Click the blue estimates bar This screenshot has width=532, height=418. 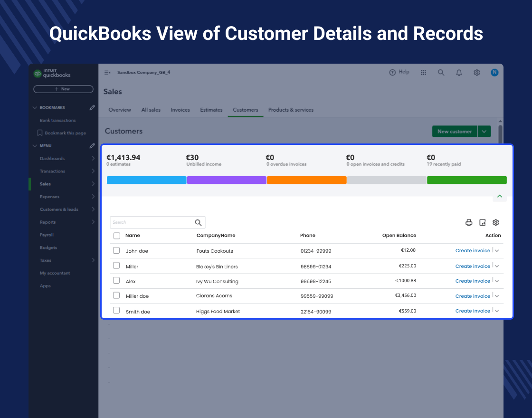click(x=147, y=180)
